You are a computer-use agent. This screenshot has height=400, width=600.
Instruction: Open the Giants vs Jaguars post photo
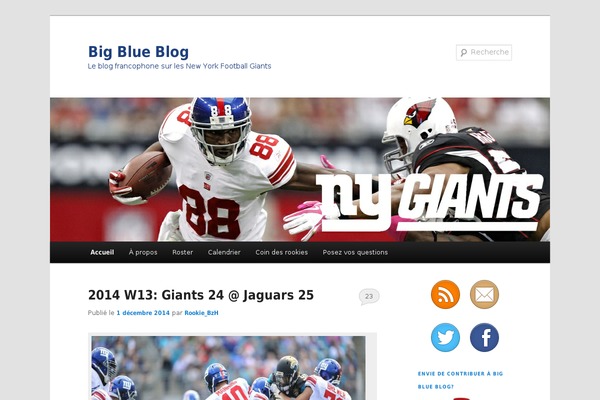(228, 368)
